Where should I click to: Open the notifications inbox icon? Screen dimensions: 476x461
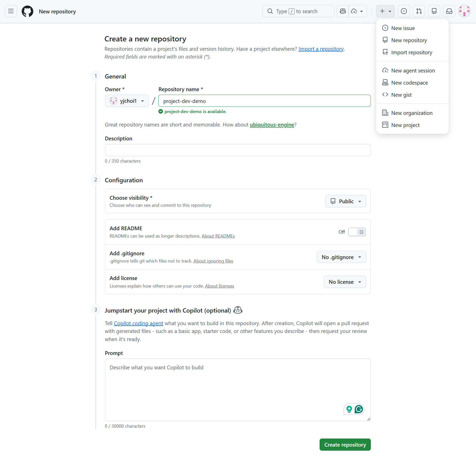coord(449,11)
